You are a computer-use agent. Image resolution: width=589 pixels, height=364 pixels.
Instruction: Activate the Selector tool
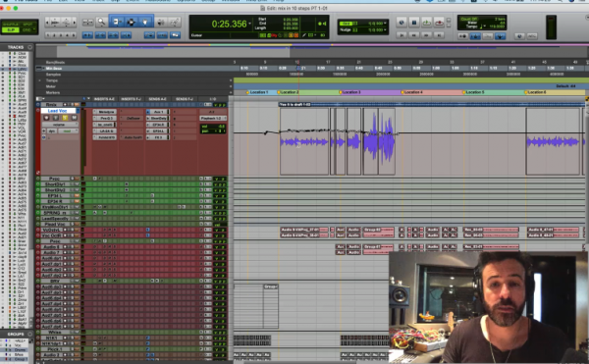point(131,23)
